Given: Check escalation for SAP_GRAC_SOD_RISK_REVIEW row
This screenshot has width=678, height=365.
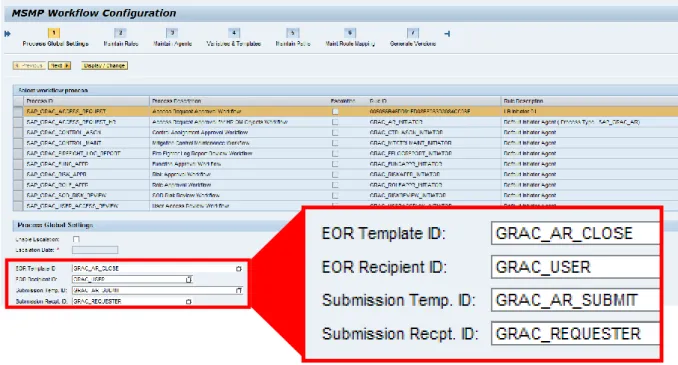Looking at the screenshot, I should 335,195.
